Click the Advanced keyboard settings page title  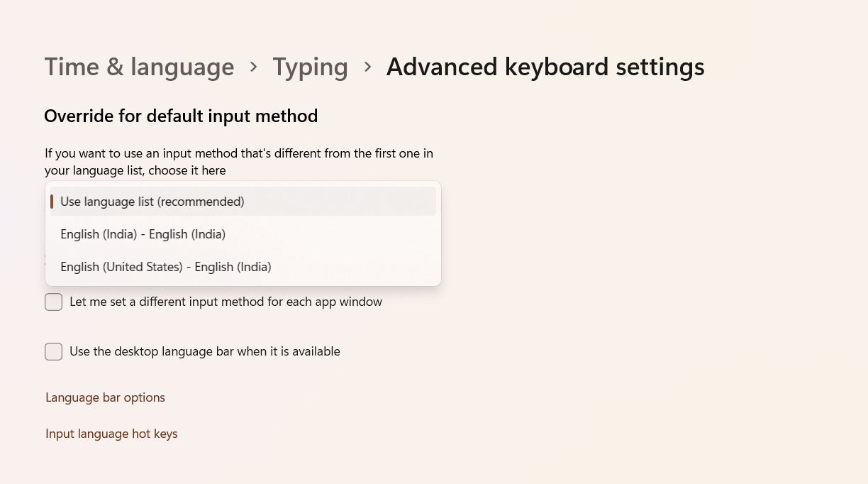pyautogui.click(x=545, y=67)
